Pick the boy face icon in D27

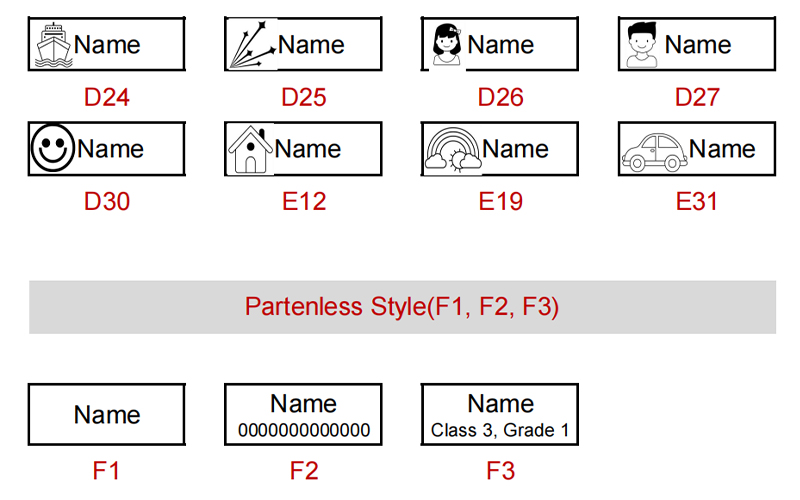coord(642,45)
